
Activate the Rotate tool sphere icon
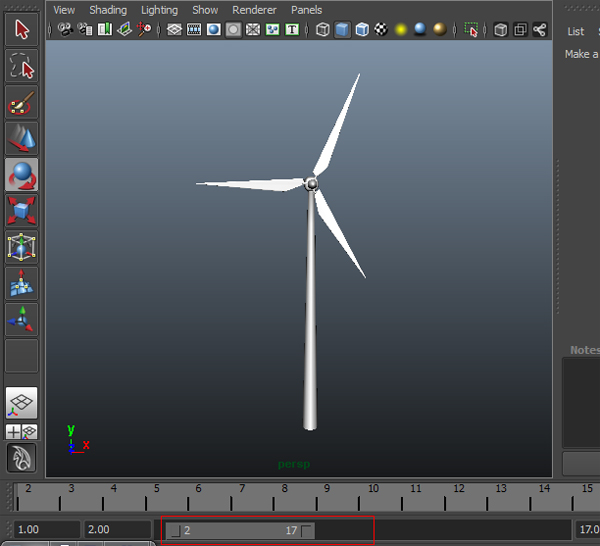[x=21, y=175]
